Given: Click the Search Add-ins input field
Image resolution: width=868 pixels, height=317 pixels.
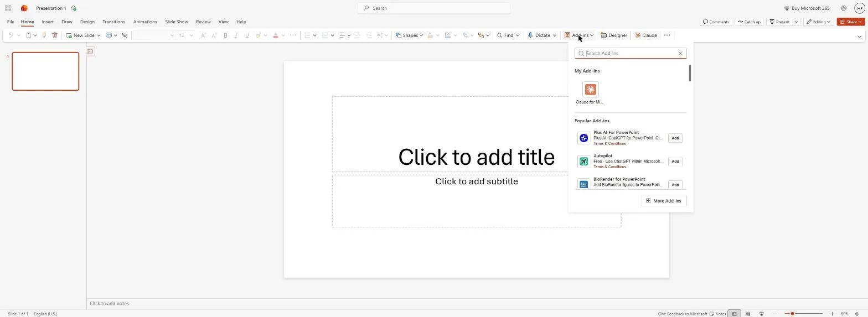Looking at the screenshot, I should (x=631, y=53).
